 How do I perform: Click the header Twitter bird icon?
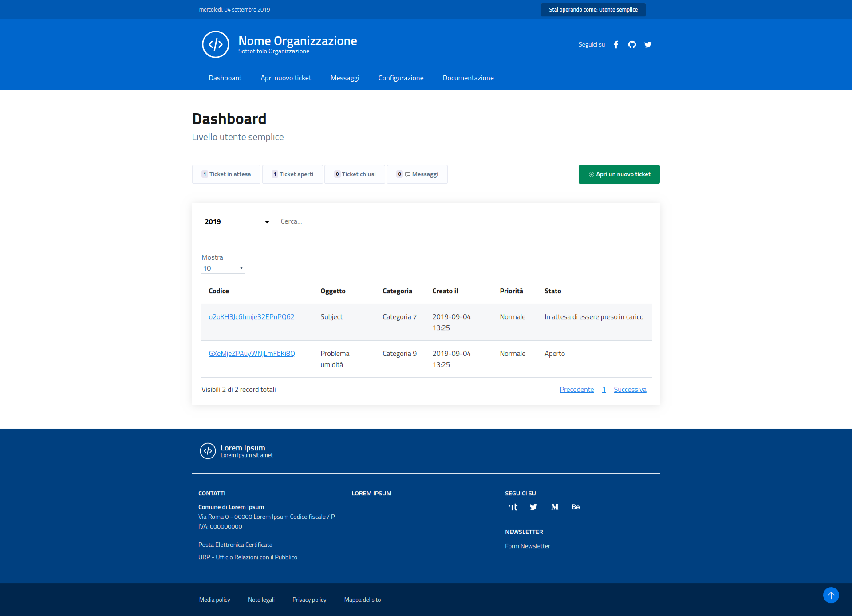648,45
